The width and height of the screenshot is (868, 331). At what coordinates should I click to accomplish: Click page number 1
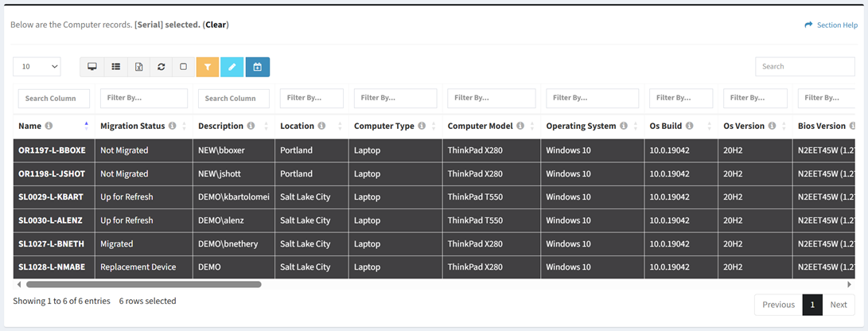(812, 305)
